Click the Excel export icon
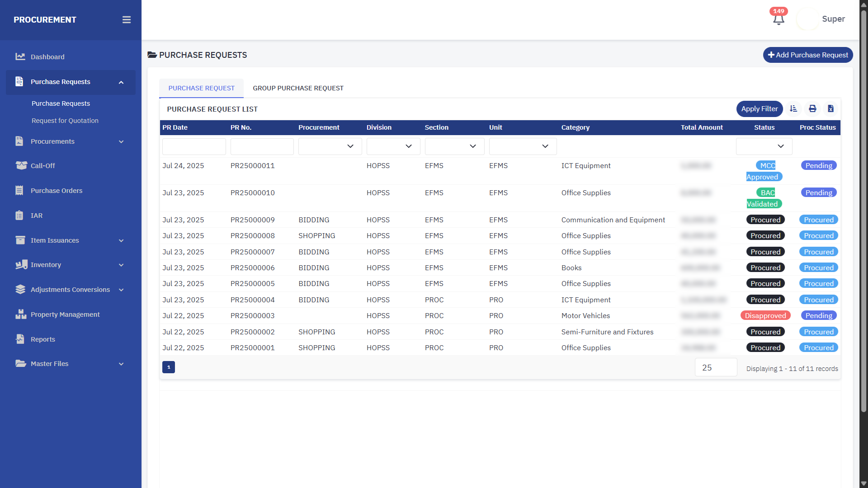 830,109
